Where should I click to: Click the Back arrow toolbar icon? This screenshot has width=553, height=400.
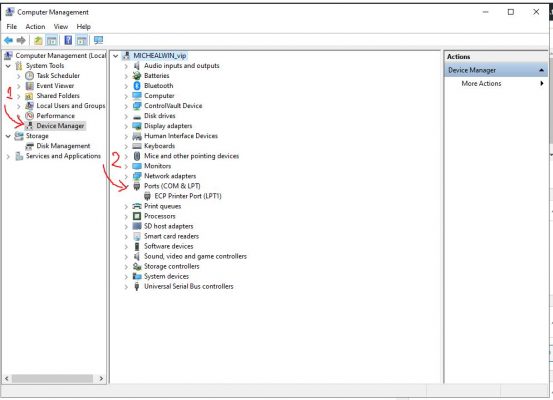click(8, 41)
